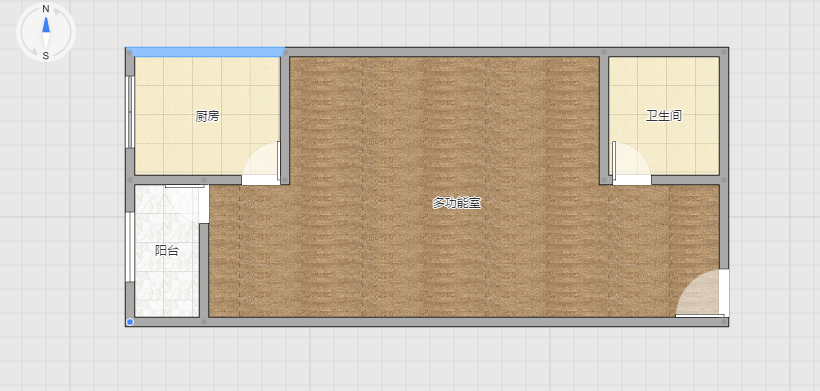Select the multifunction room labeled 多功能室
This screenshot has width=820, height=391.
[456, 203]
